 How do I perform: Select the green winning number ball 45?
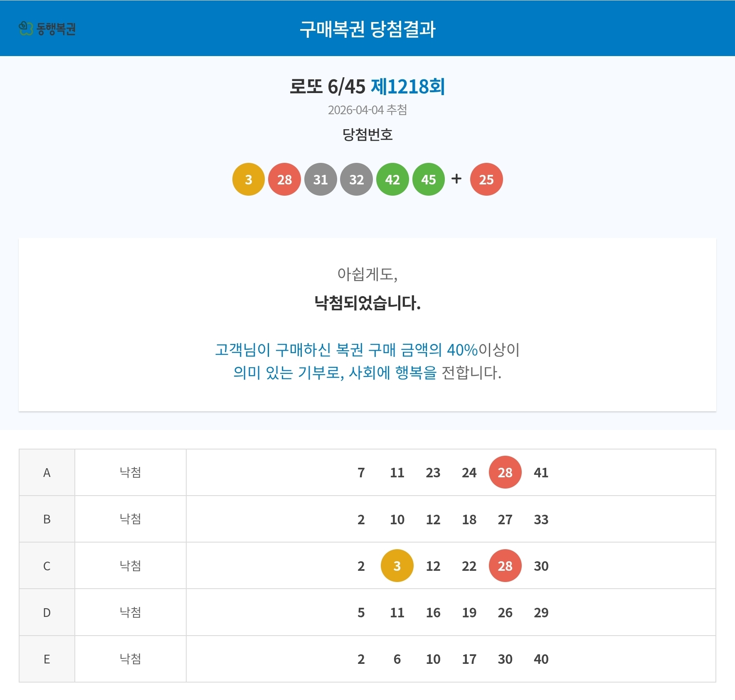[429, 179]
